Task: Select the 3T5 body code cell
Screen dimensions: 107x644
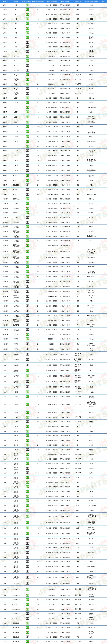Action: coord(78,330)
